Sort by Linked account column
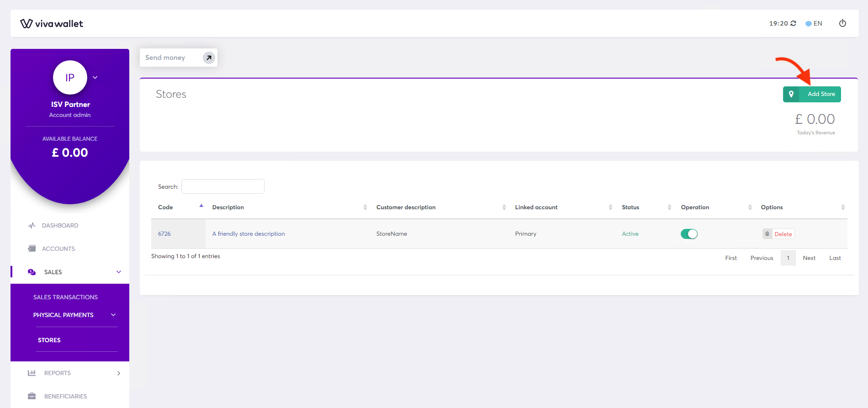This screenshot has width=868, height=408. [561, 207]
